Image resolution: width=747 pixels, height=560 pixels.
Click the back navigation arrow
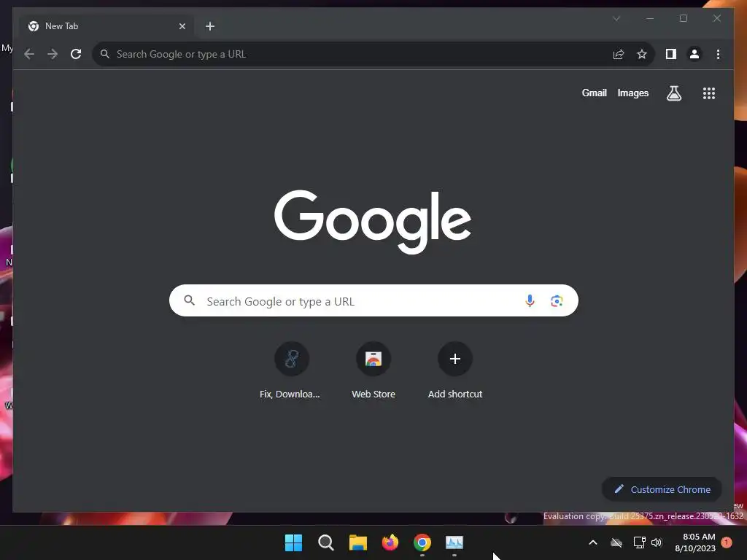coord(29,54)
